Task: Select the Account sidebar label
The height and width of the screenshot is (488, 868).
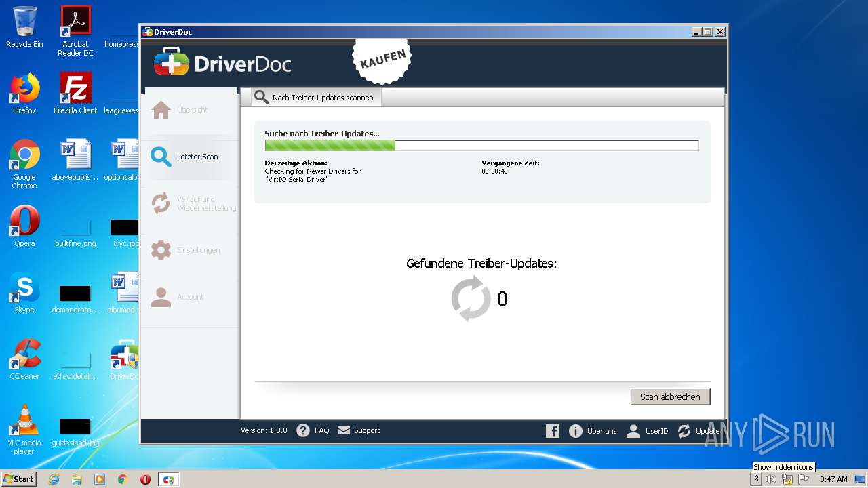Action: [x=190, y=297]
